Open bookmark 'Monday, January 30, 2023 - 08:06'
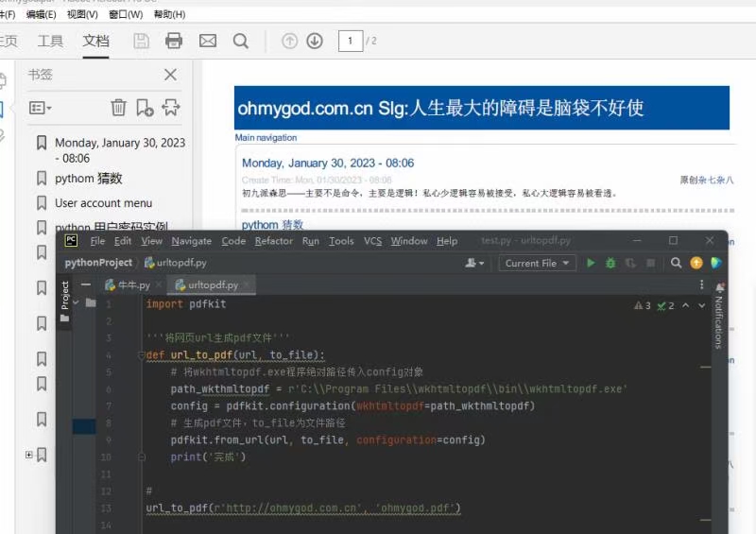 point(120,150)
